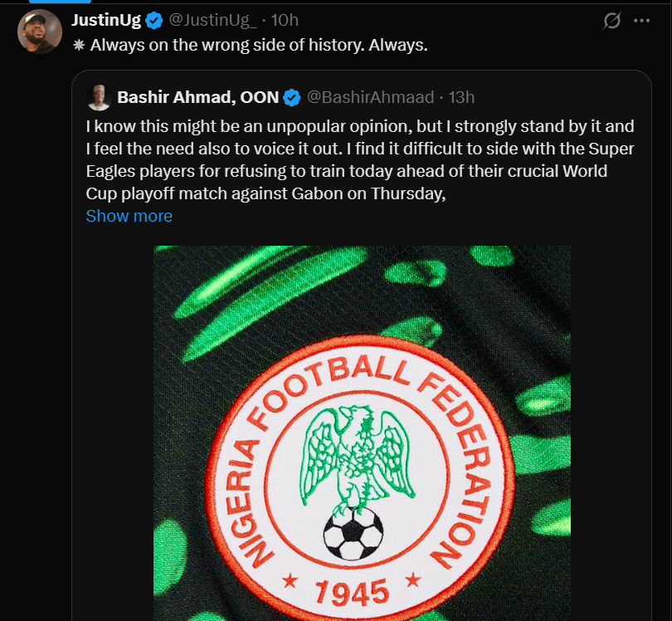Select the blue underlined tab at top
Viewport: 672px width, 621px height.
(x=48, y=2)
